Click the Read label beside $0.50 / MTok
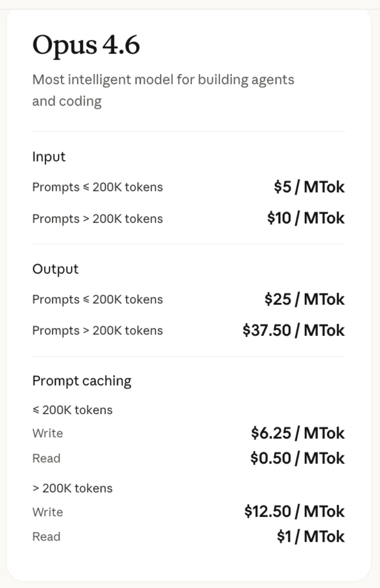The image size is (380, 588). [x=46, y=458]
